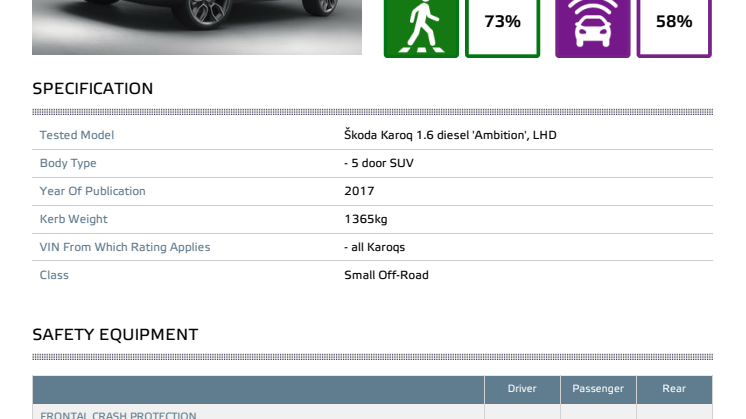
Task: Select the Passenger column header
Action: coord(598,389)
